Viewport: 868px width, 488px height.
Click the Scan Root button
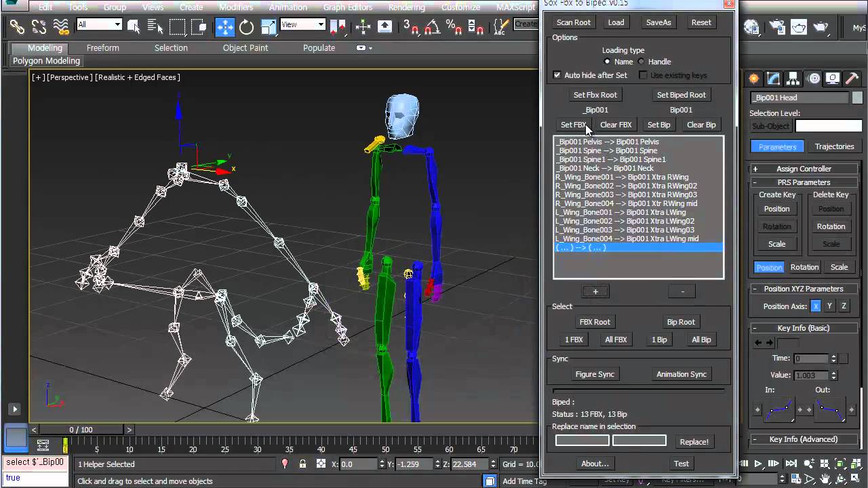pos(574,22)
